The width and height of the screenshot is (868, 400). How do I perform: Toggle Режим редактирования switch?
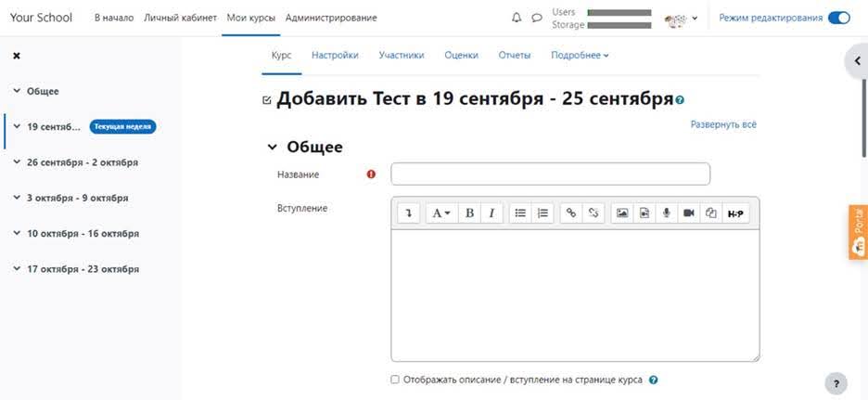(x=838, y=18)
